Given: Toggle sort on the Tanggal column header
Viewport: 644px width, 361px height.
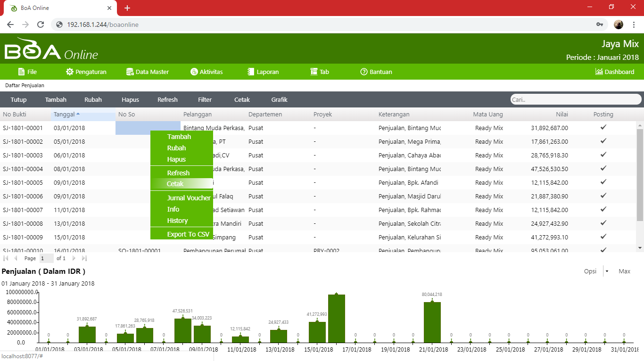Looking at the screenshot, I should pos(67,114).
